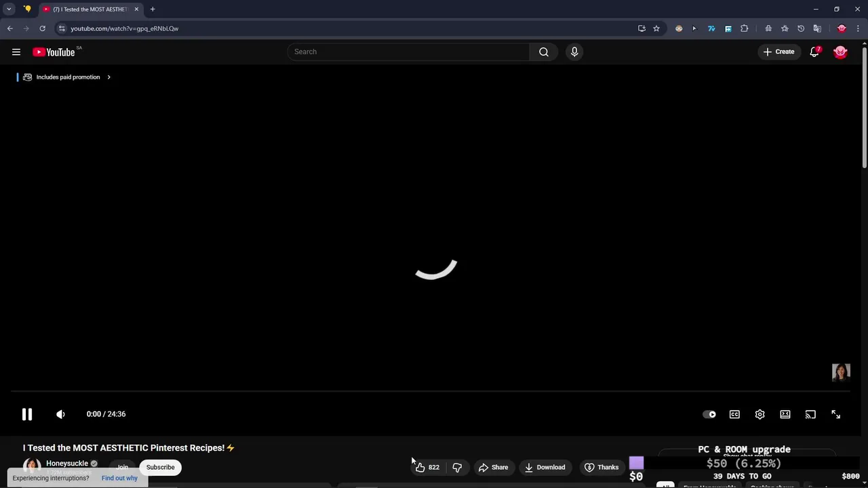Click the video title text
Screen dimensions: 868x488
(x=129, y=448)
